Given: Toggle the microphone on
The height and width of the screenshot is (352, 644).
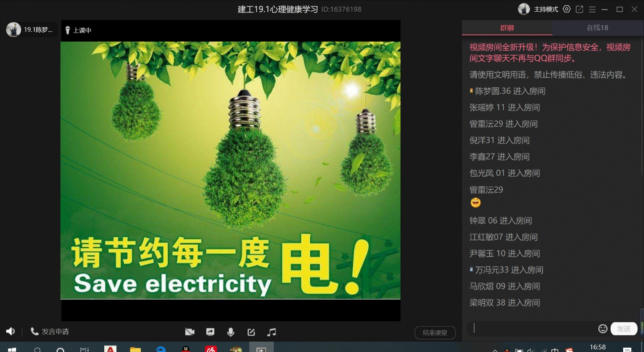Looking at the screenshot, I should pos(231,331).
